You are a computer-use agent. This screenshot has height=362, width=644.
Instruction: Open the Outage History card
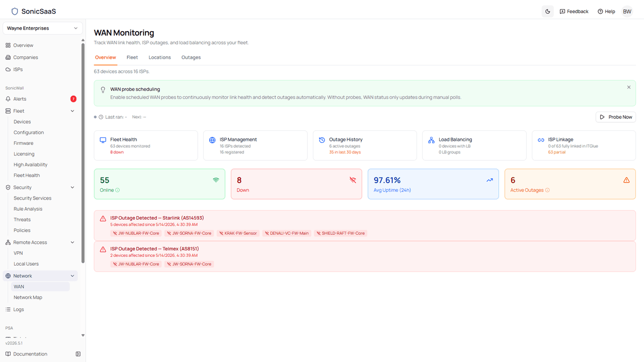click(365, 146)
